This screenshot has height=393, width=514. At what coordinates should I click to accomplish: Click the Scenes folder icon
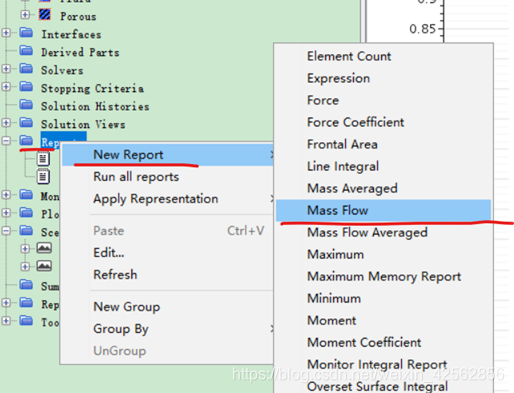(x=26, y=231)
